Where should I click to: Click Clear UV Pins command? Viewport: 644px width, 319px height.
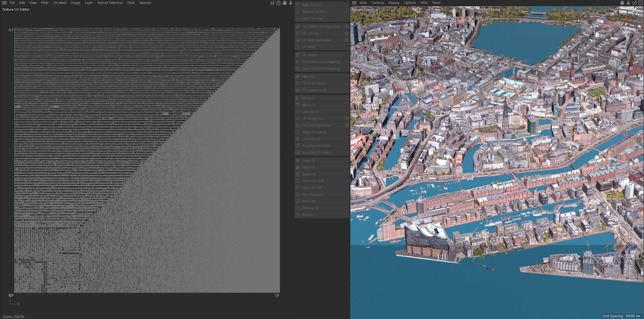(x=322, y=19)
